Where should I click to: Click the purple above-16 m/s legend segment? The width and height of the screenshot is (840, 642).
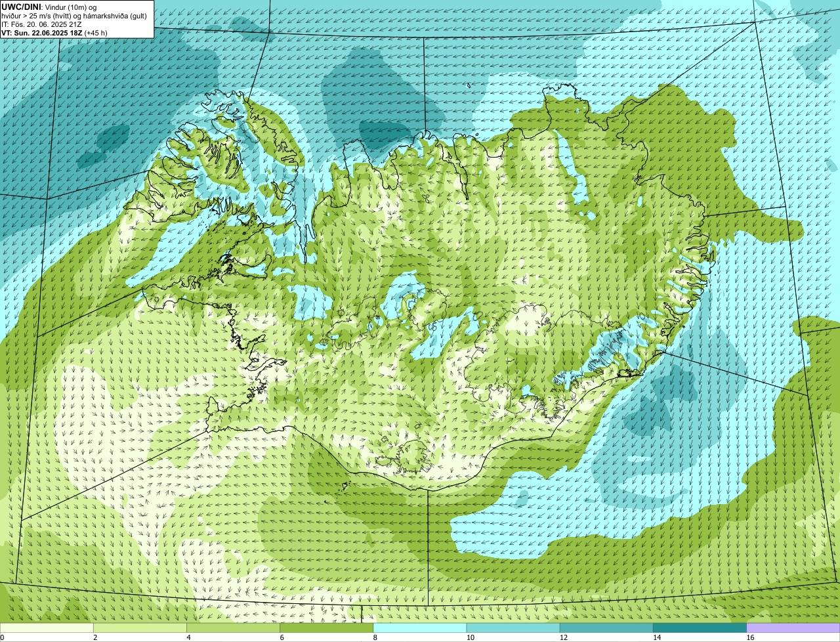(793, 628)
